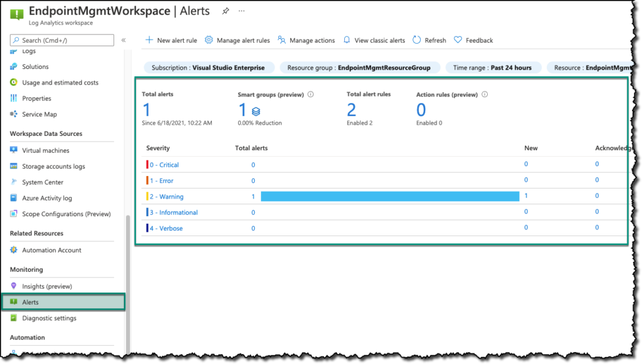This screenshot has height=364, width=642.
Task: Open Scope Configurations (Preview)
Action: click(x=66, y=214)
